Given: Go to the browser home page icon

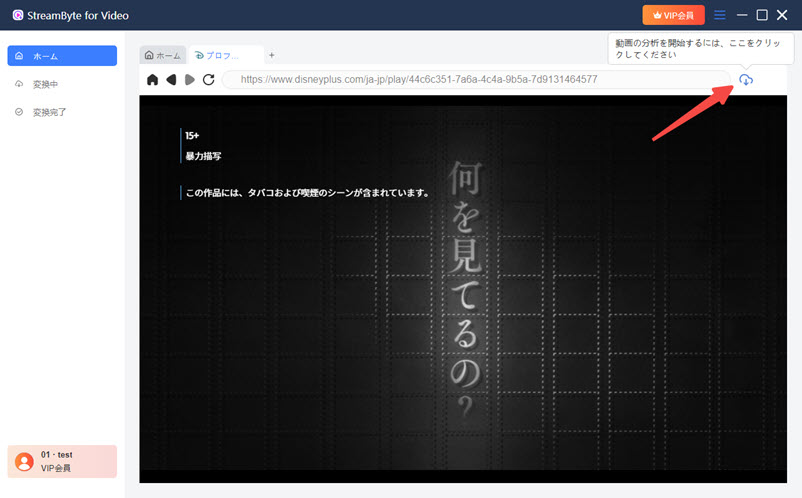Looking at the screenshot, I should point(152,80).
